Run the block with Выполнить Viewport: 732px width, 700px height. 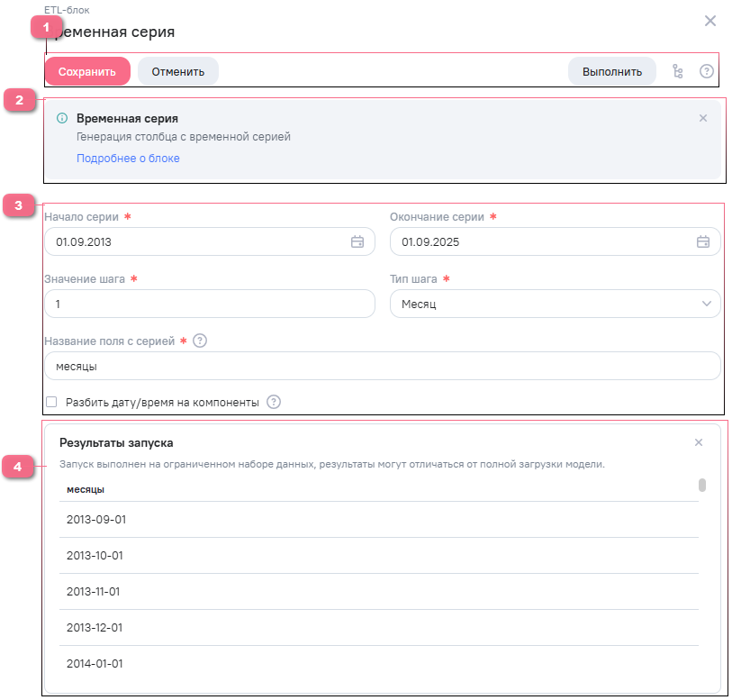click(x=612, y=71)
